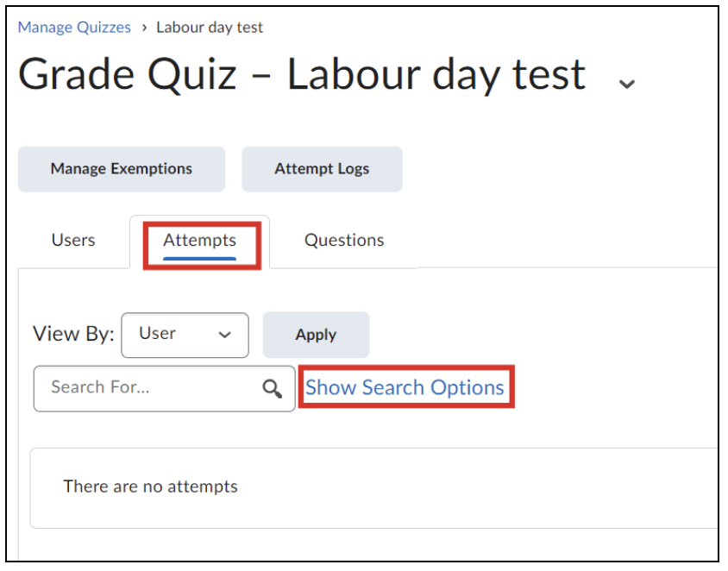This screenshot has width=728, height=571.
Task: Open Attempt Logs
Action: pos(322,169)
